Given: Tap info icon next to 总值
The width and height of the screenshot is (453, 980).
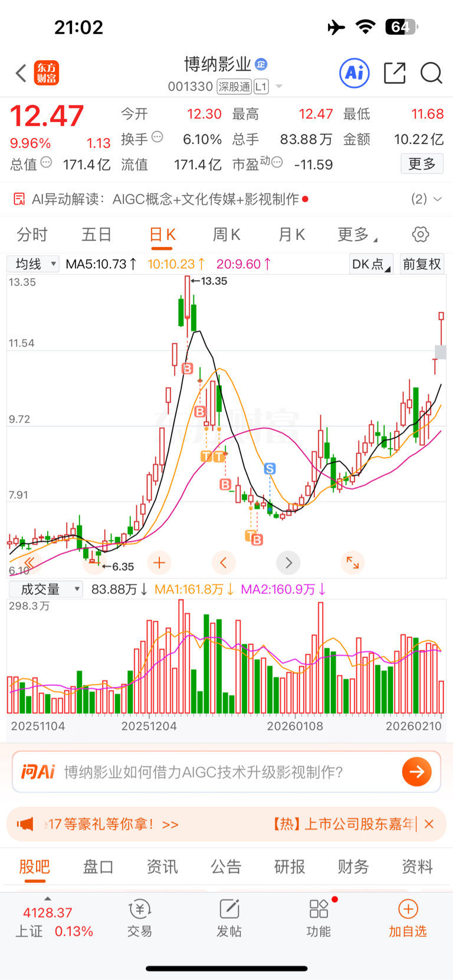Looking at the screenshot, I should tap(46, 162).
